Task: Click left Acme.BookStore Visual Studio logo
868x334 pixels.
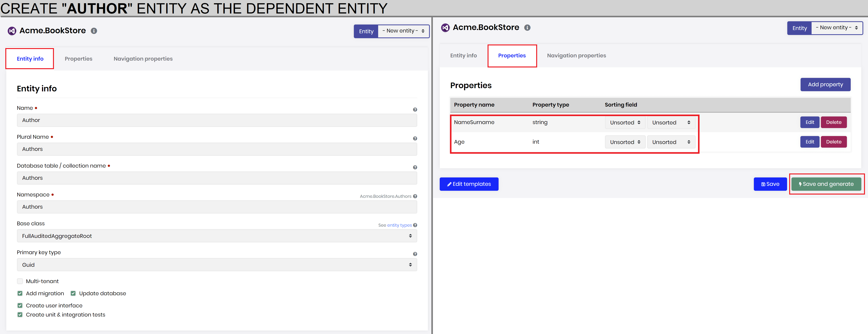Action: pos(12,31)
